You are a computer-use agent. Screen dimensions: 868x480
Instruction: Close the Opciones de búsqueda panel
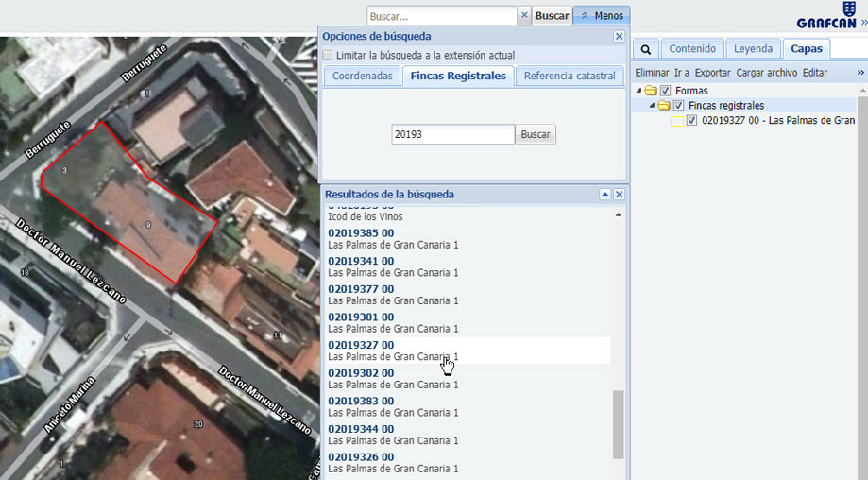(619, 36)
